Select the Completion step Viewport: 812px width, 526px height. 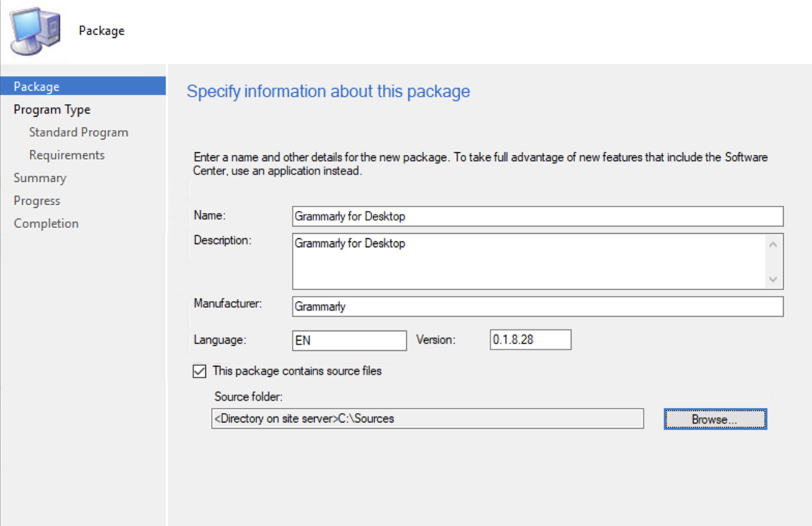pos(46,223)
